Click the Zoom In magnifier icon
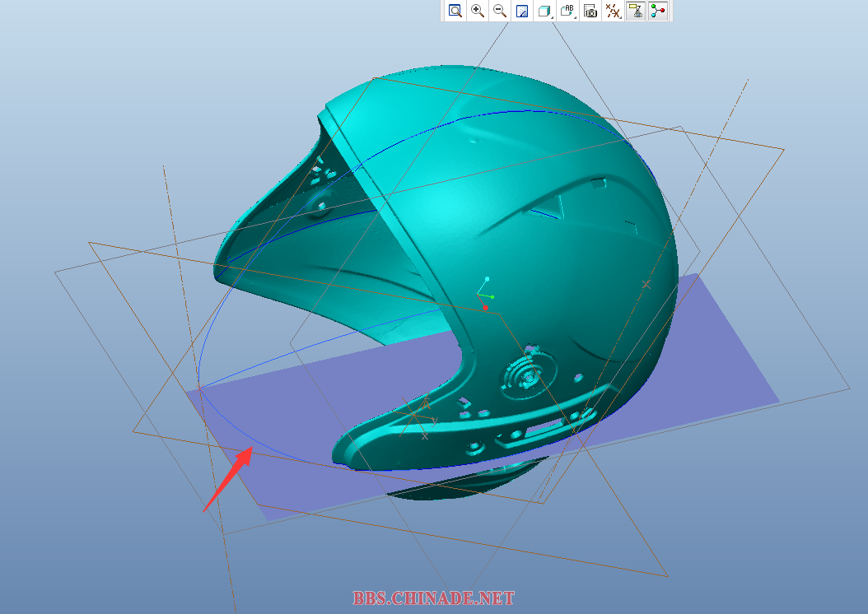The image size is (868, 614). pos(477,11)
